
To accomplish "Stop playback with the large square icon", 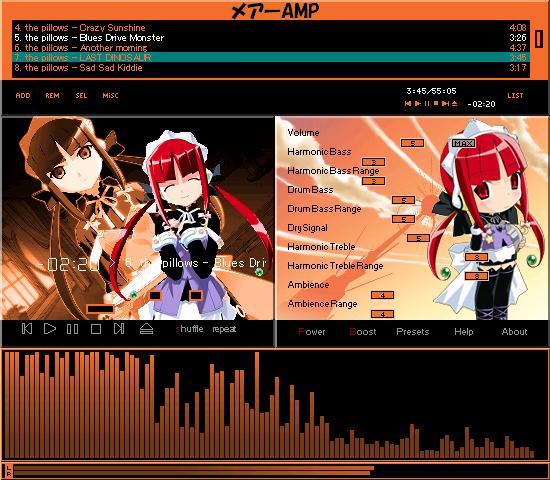I will [x=96, y=329].
